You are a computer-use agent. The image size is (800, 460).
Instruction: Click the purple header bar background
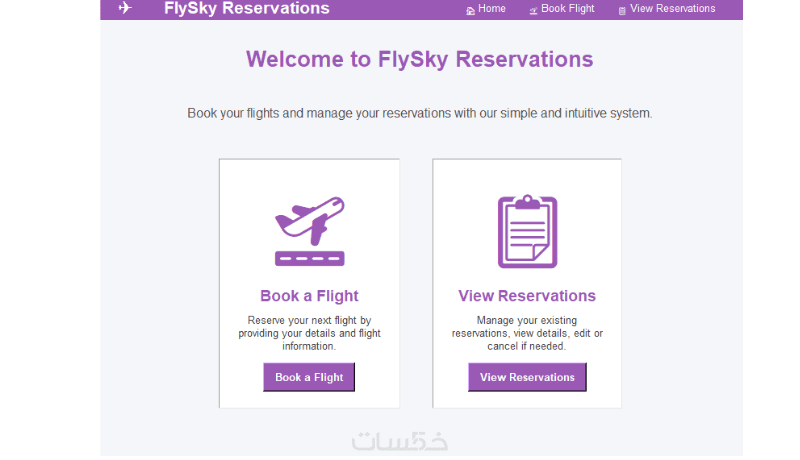400,9
